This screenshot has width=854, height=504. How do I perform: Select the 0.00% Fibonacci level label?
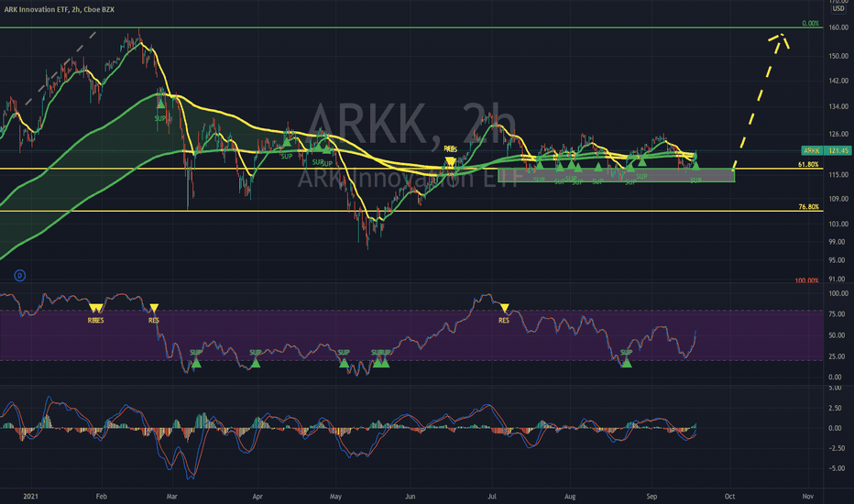pos(810,24)
